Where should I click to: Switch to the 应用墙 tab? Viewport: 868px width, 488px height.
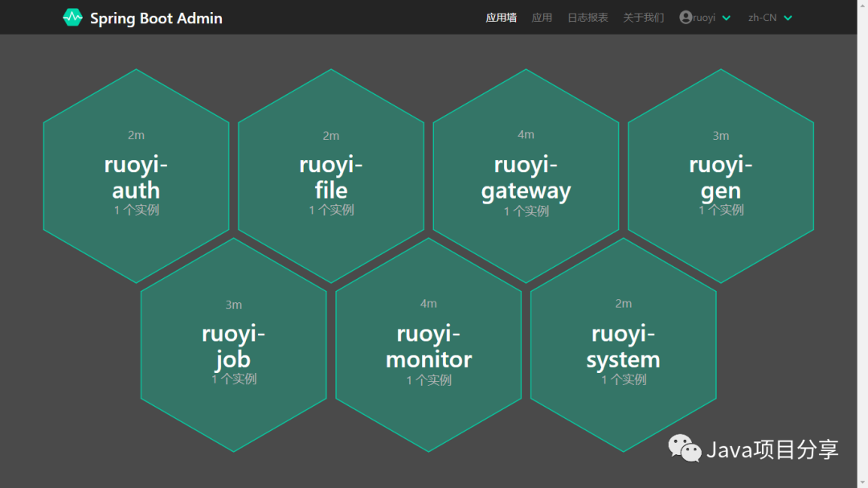tap(501, 18)
